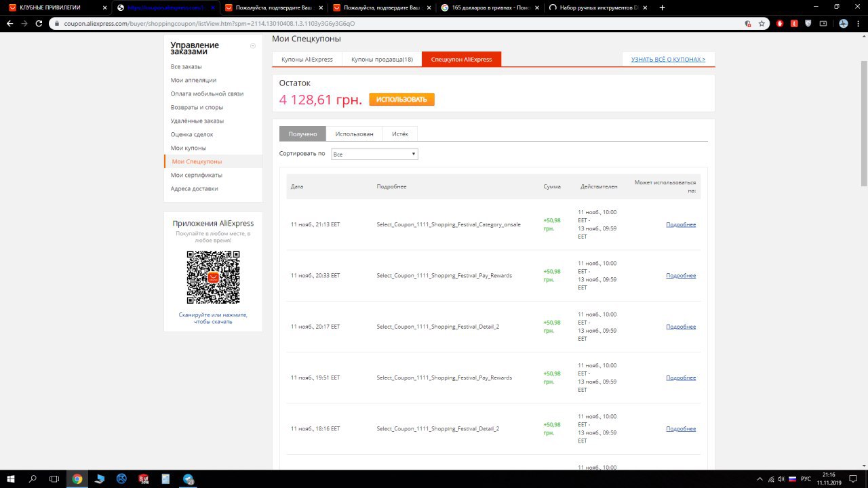This screenshot has height=488, width=868.
Task: Click the AliExpress app QR code
Action: coord(213,277)
